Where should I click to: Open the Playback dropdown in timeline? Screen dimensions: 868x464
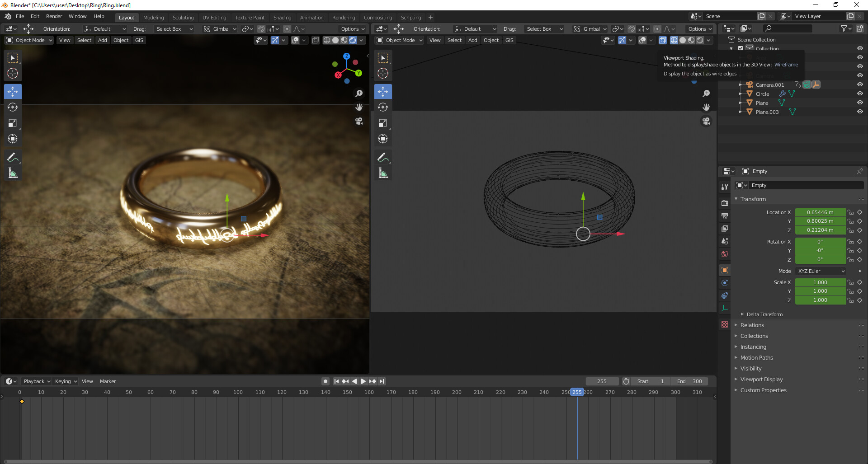click(x=37, y=381)
